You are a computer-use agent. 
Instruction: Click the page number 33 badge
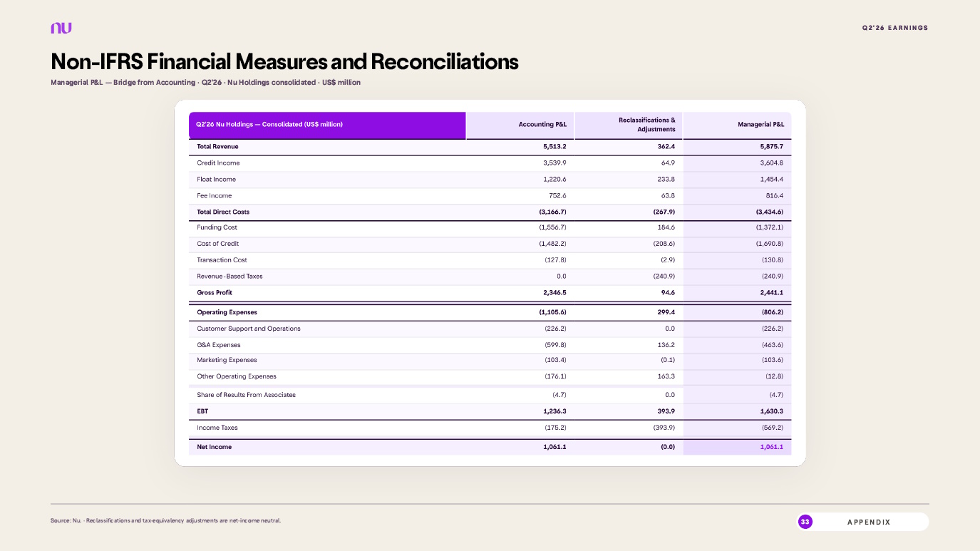pyautogui.click(x=805, y=522)
